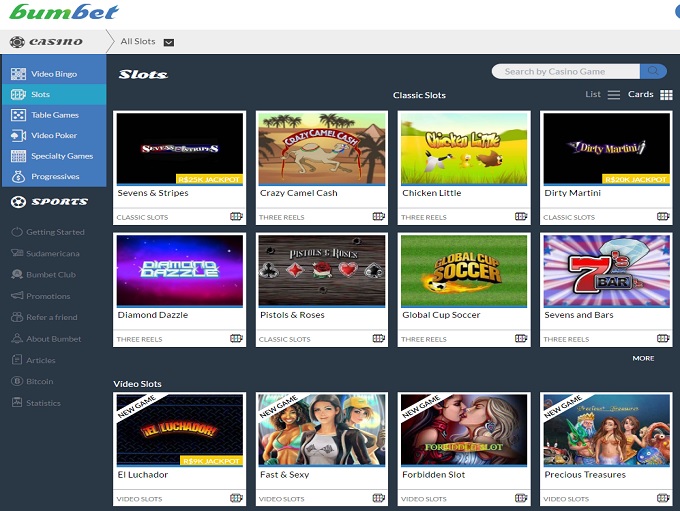Open the Diamond Dazzle game thumbnail
This screenshot has height=511, width=680.
(180, 270)
